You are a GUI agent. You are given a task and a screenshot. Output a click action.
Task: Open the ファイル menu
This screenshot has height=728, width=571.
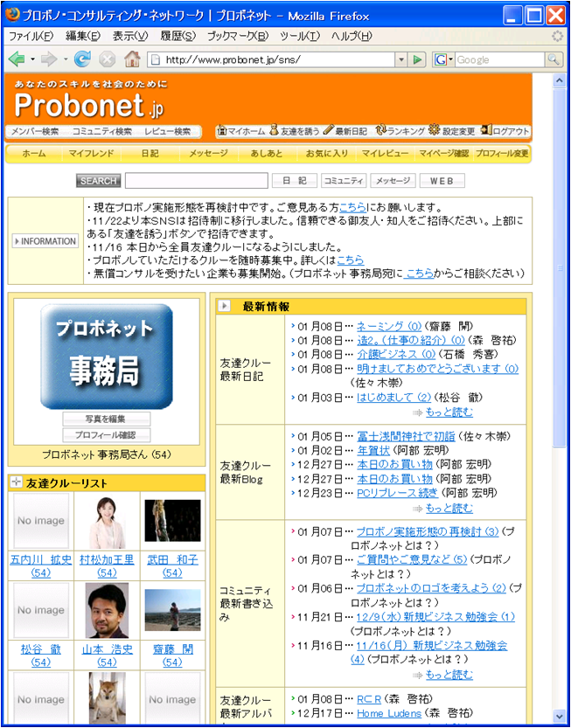coord(31,36)
